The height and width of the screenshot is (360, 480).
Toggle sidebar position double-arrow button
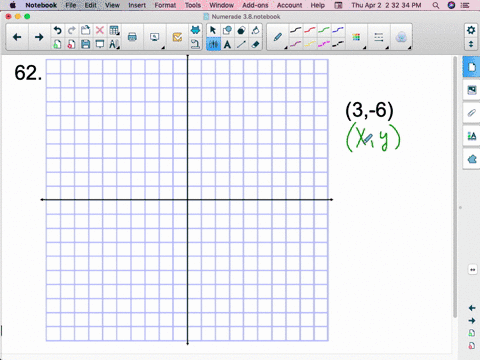(x=473, y=269)
